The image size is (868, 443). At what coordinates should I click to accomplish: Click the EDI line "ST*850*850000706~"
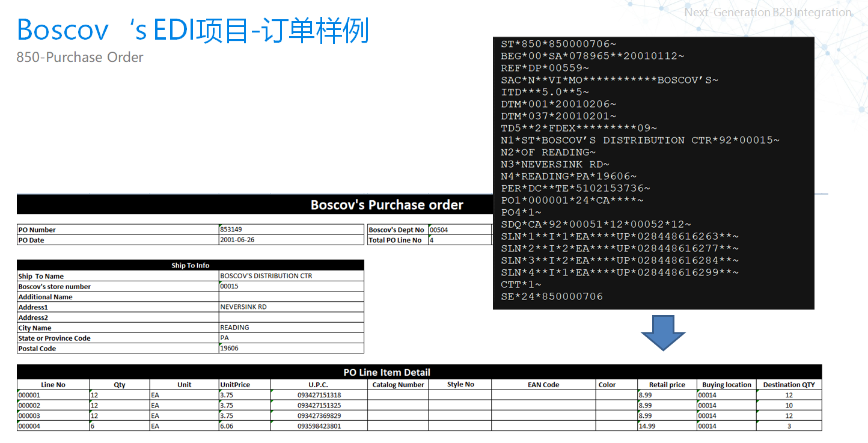click(558, 44)
